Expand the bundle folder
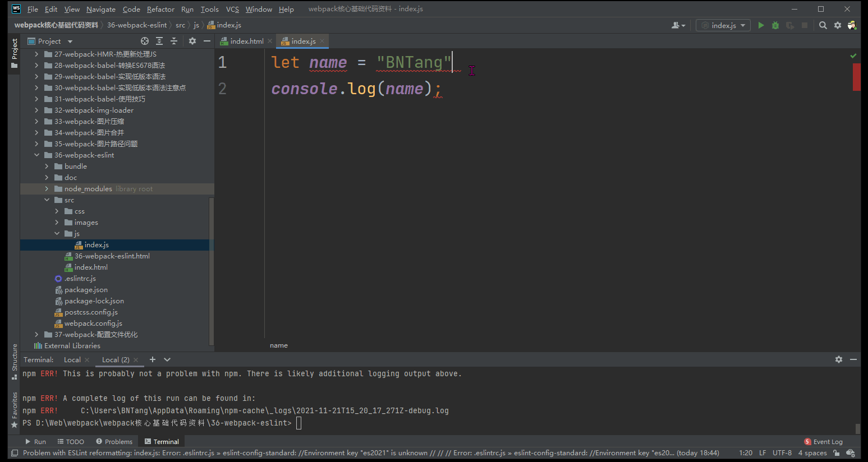This screenshot has height=462, width=868. [47, 167]
